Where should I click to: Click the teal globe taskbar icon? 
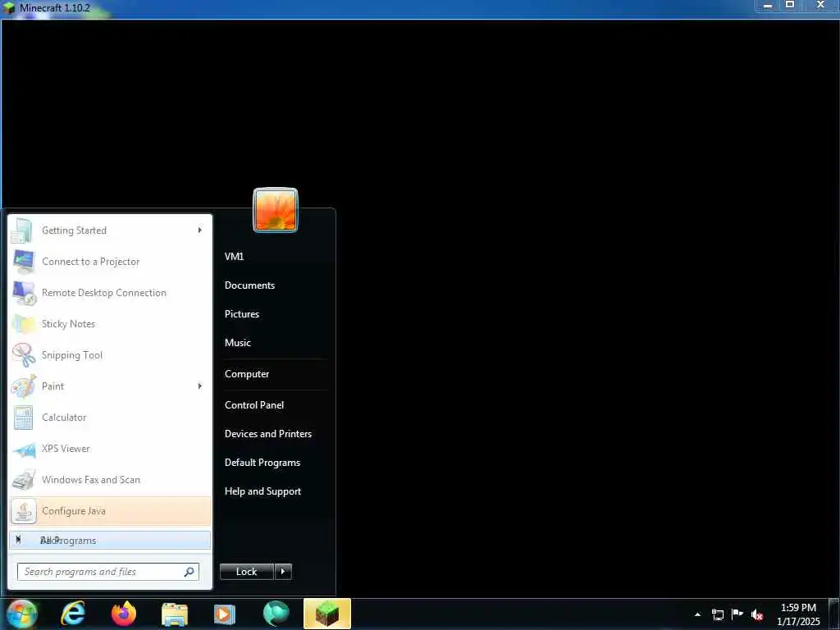coord(276,614)
